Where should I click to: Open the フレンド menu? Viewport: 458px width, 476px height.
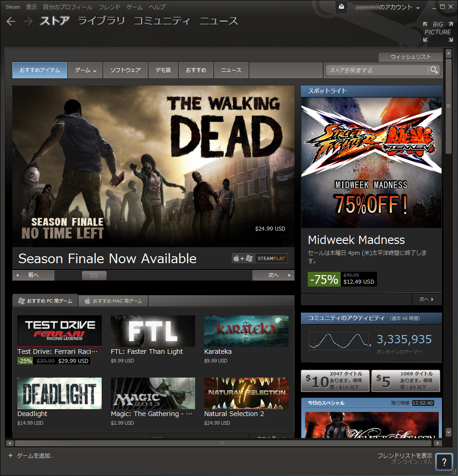(109, 7)
